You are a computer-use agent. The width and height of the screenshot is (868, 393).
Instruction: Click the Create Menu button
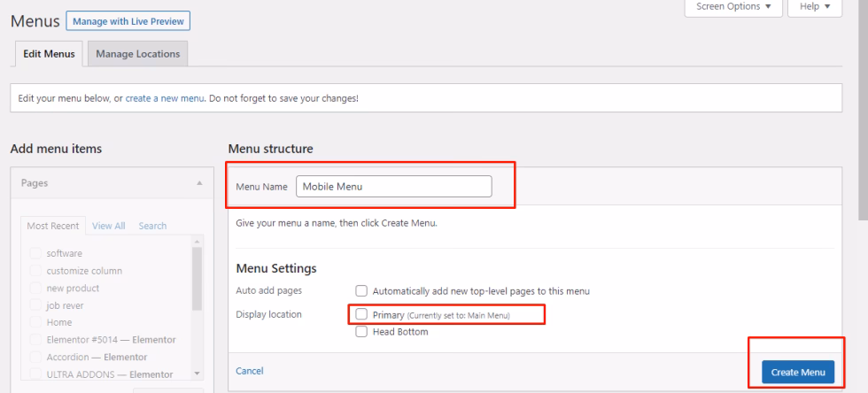[797, 373]
